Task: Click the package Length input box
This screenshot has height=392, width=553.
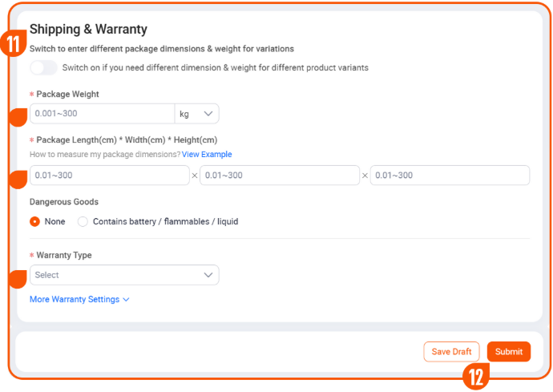Action: 109,176
